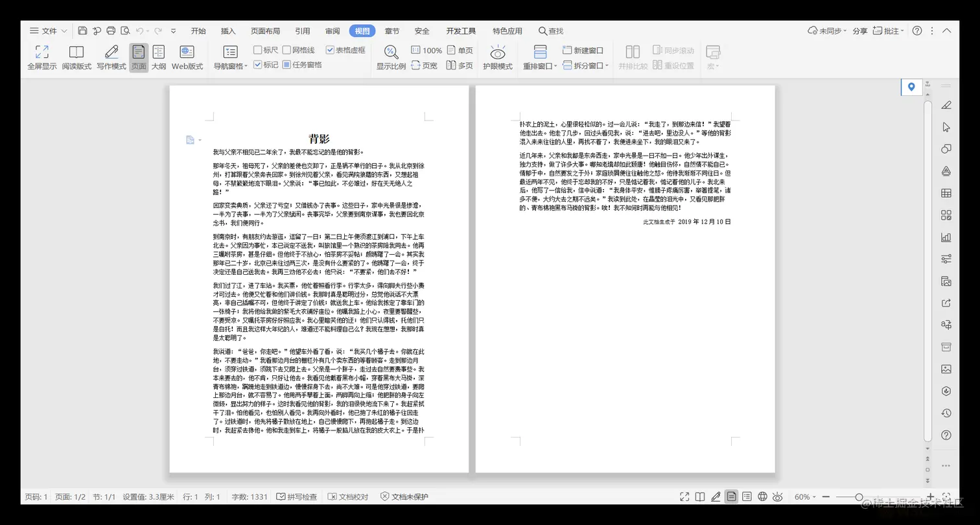This screenshot has height=525, width=980.
Task: Open Print Preview from quick toolbar
Action: tap(125, 30)
